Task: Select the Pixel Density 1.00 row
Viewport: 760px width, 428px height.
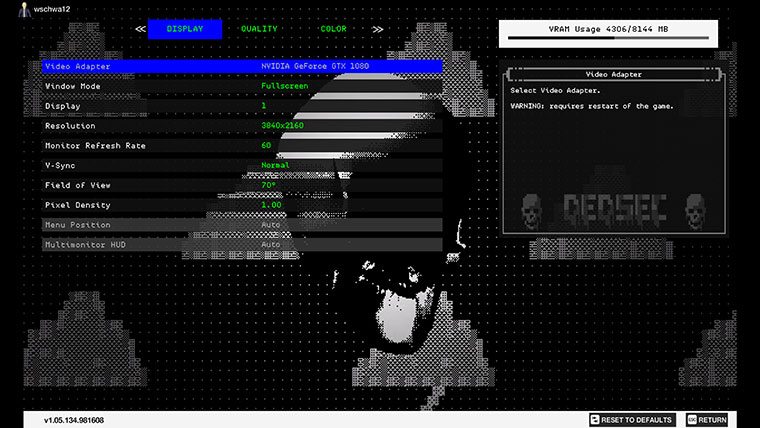Action: click(x=242, y=205)
